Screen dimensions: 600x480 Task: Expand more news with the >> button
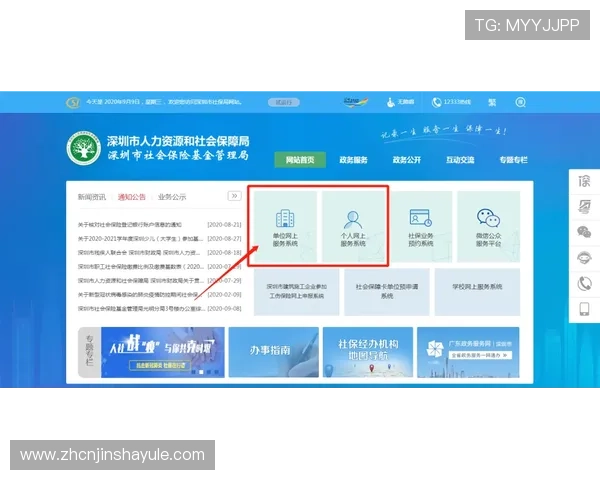point(234,196)
